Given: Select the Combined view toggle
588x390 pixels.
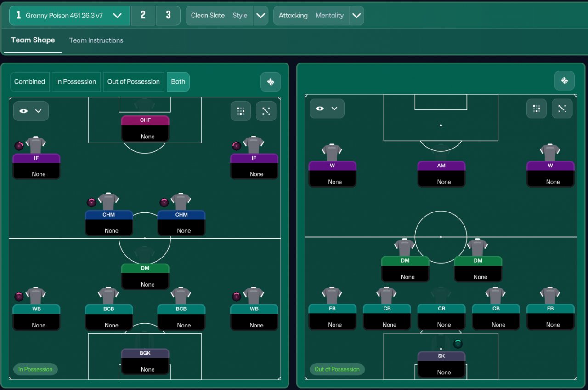Looking at the screenshot, I should coord(29,82).
